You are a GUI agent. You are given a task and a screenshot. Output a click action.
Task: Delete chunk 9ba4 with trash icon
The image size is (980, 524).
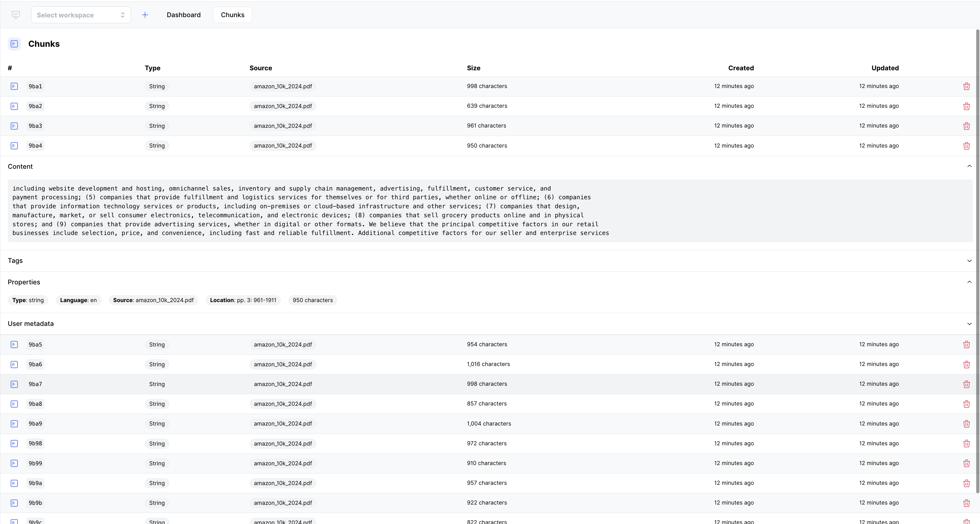966,146
